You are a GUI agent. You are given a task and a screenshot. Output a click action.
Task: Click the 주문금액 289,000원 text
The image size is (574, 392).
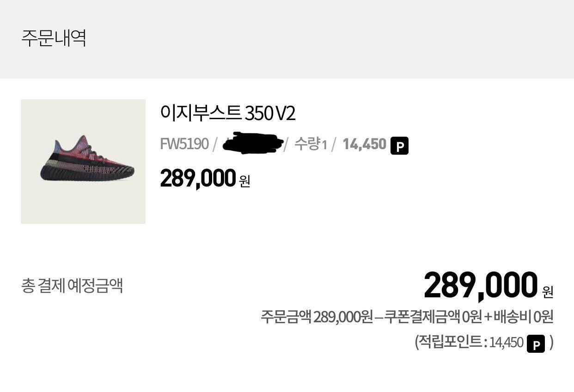coord(317,317)
